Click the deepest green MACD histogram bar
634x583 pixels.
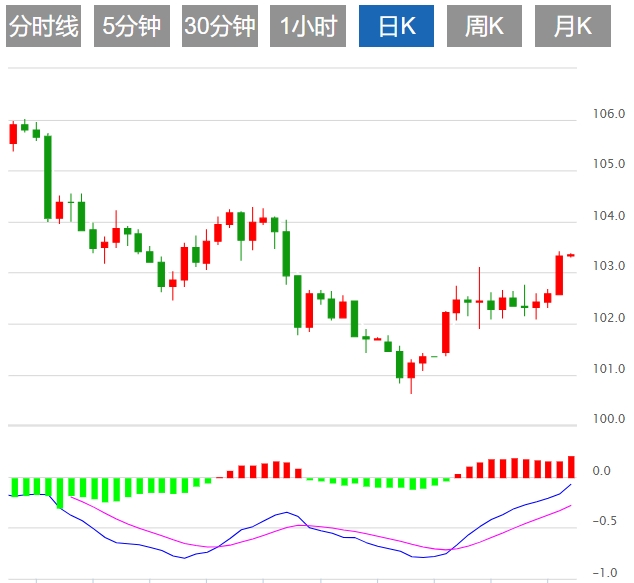60,493
